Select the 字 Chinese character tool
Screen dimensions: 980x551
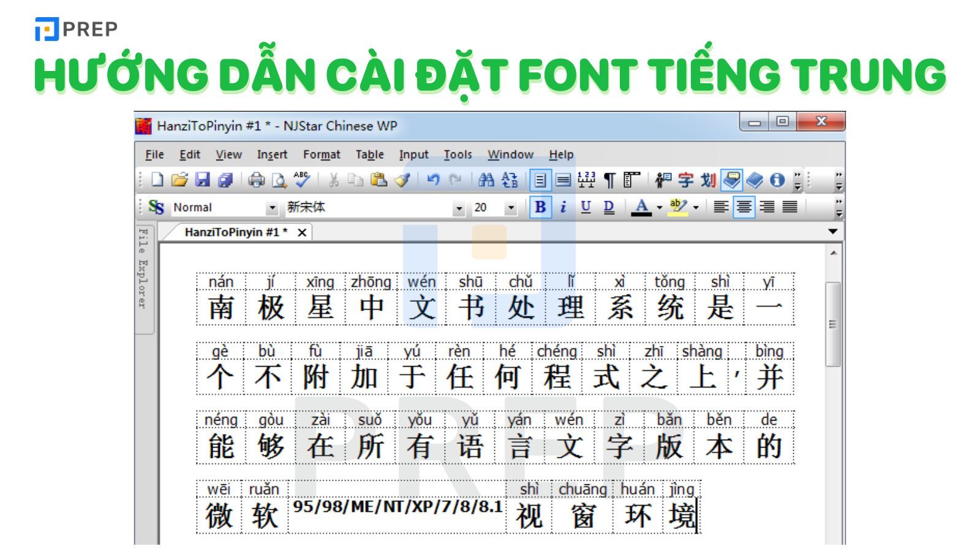(686, 179)
